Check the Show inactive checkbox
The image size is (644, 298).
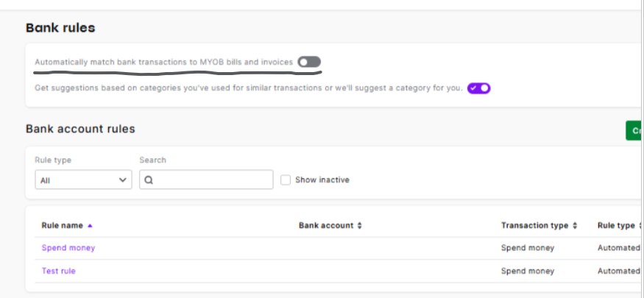(x=286, y=180)
